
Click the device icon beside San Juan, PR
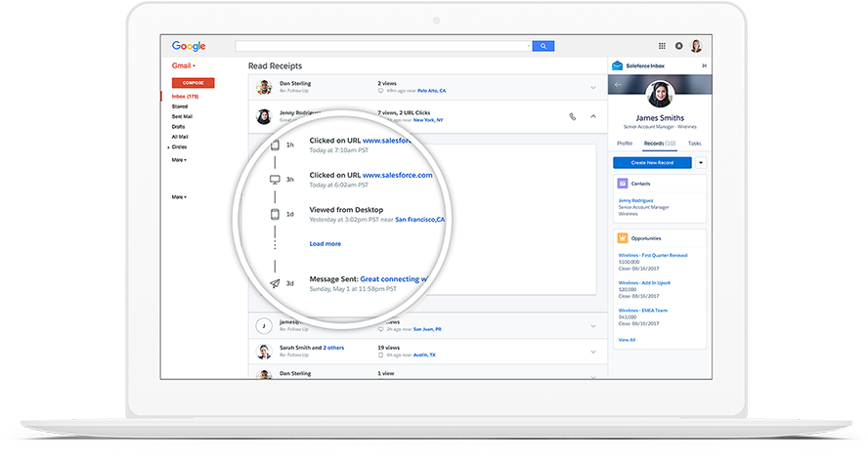[x=380, y=329]
